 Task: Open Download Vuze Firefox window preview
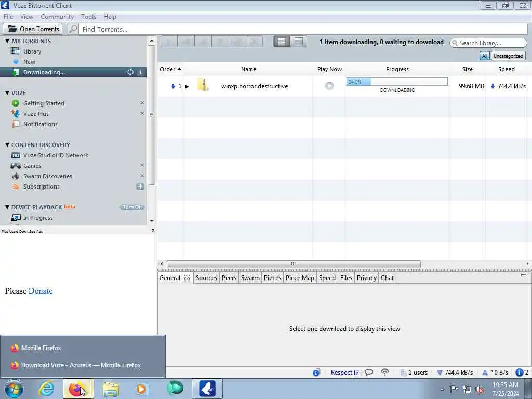[x=81, y=365]
